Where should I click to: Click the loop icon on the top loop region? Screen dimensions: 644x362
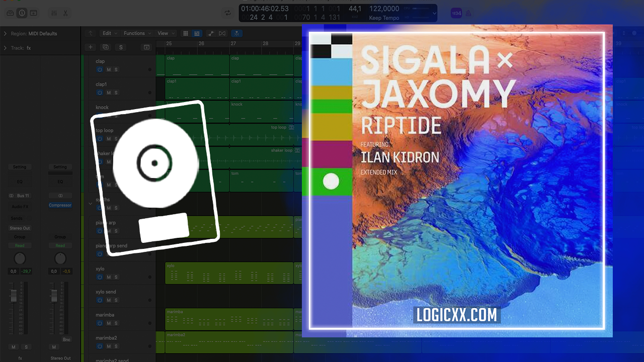[291, 128]
